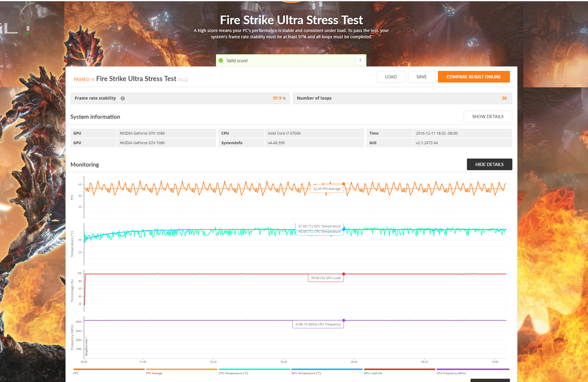The image size is (588, 382).
Task: Click the Graphics test 1 chart label
Action: coord(86,347)
